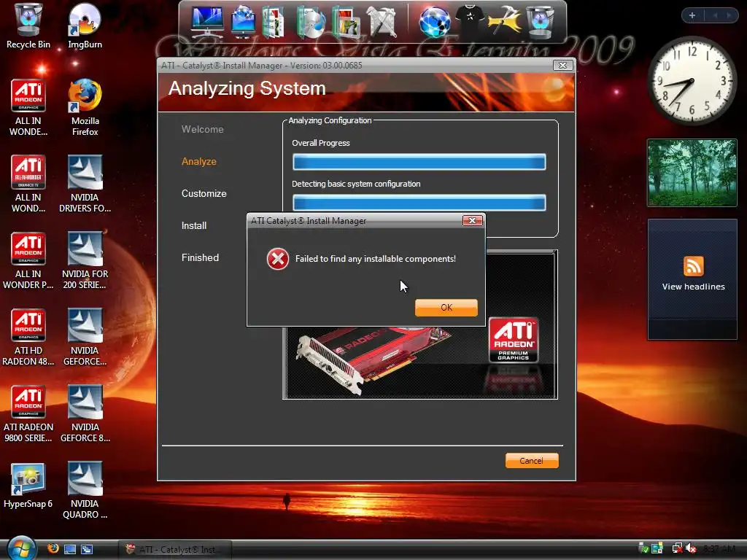Click OK in the error dialog
747x560 pixels.
tap(446, 307)
